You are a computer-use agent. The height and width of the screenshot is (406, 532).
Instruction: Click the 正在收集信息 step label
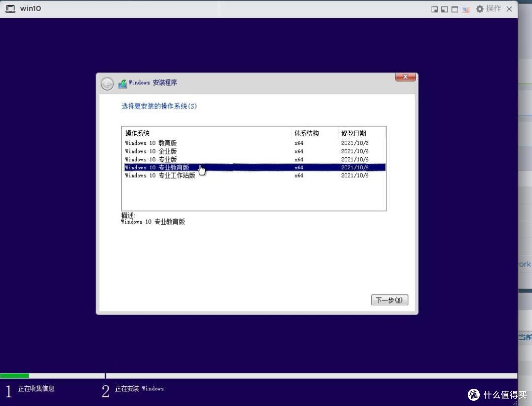36,389
